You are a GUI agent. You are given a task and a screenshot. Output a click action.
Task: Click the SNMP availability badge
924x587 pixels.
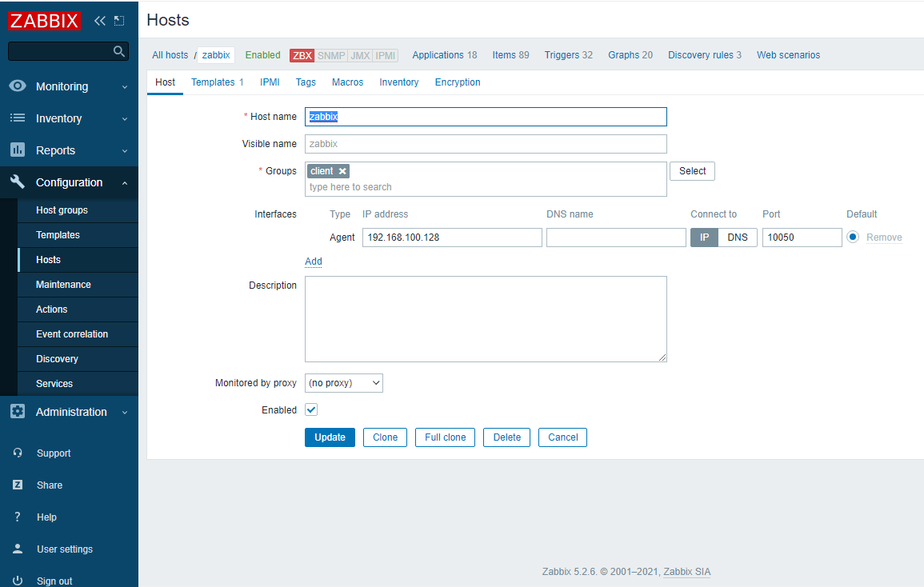tap(331, 55)
